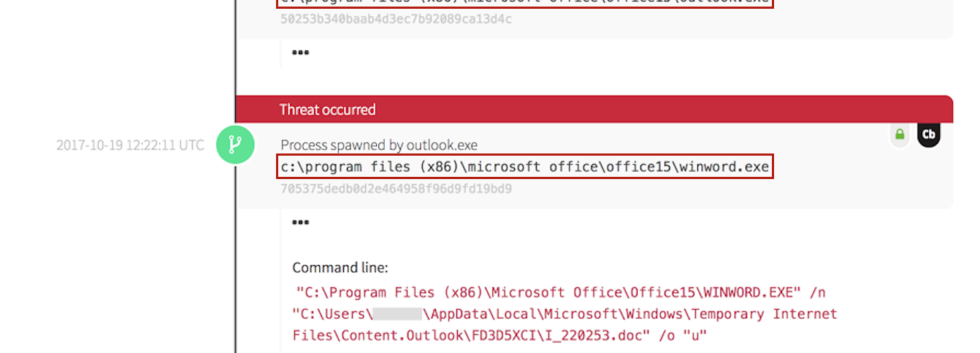Click the "C:\Users" text in command line
This screenshot has width=980, height=353.
[332, 315]
